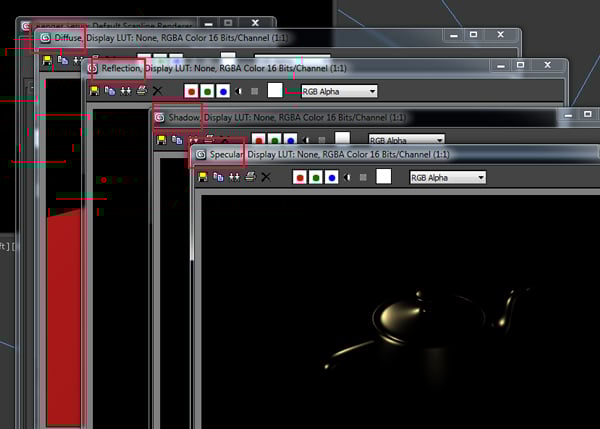Toggle monochrome display in Reflection window
This screenshot has width=600, height=429.
click(x=254, y=91)
